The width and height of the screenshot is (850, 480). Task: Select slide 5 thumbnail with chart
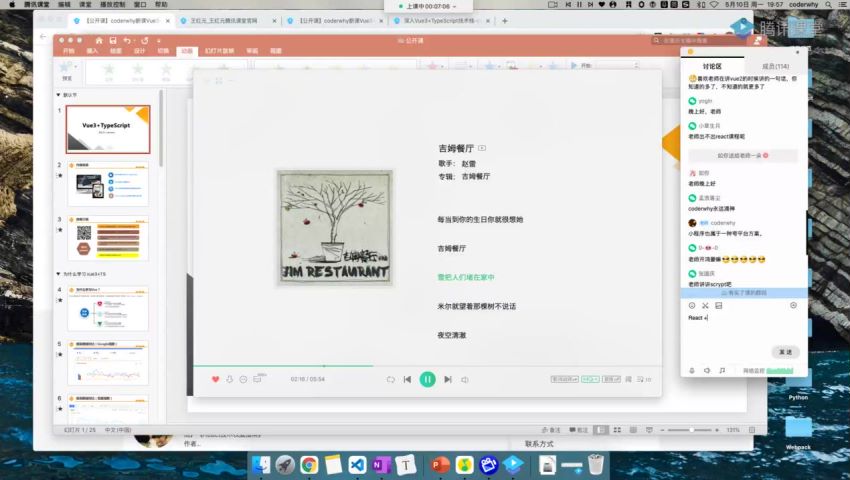click(108, 363)
